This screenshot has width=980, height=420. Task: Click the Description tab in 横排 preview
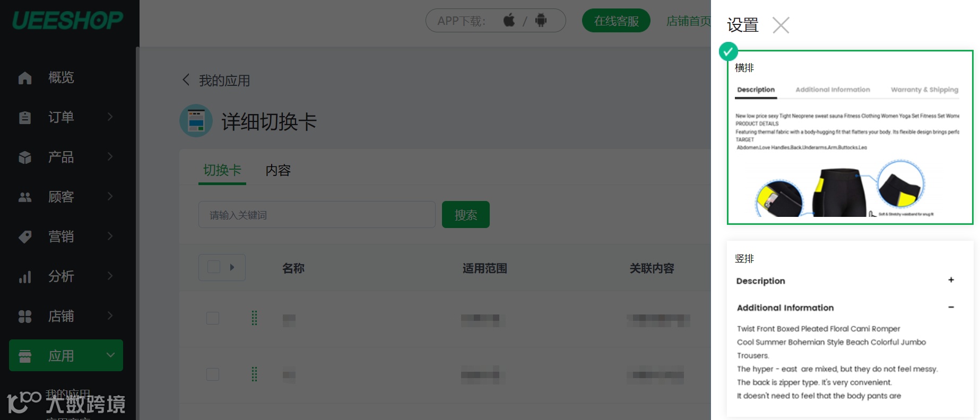click(756, 90)
